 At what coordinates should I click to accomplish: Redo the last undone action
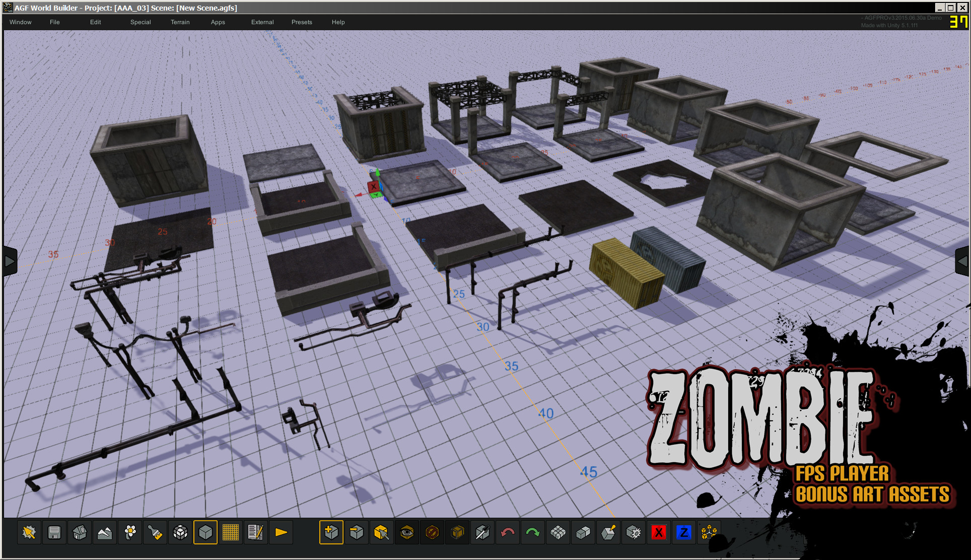[532, 532]
